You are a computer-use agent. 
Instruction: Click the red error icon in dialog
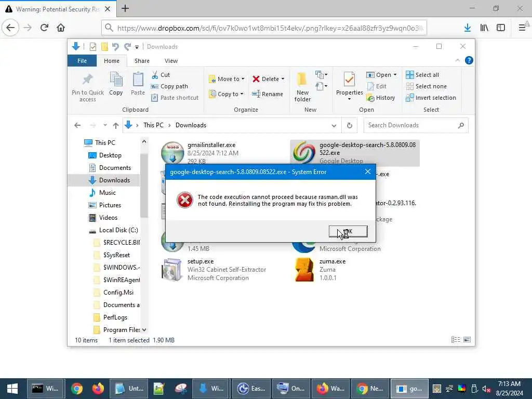click(185, 200)
